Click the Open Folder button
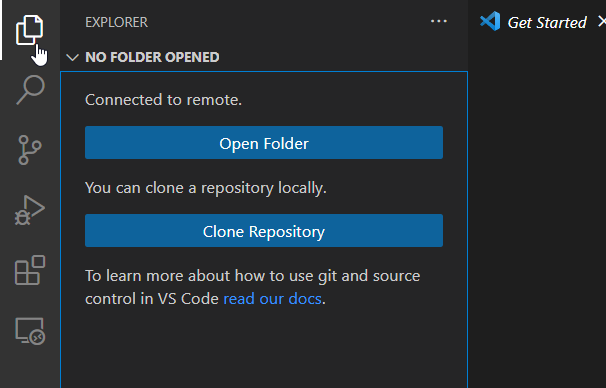The height and width of the screenshot is (388, 606). (264, 143)
